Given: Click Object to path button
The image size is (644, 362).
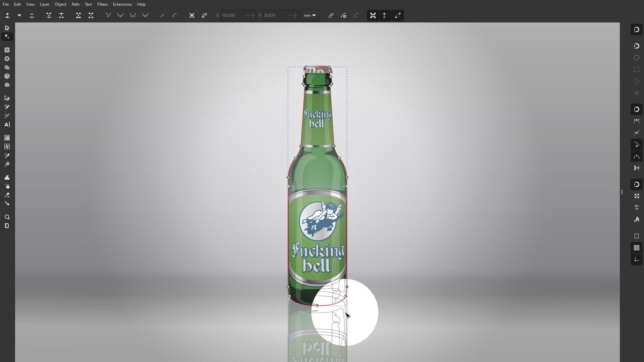Looking at the screenshot, I should click(192, 15).
